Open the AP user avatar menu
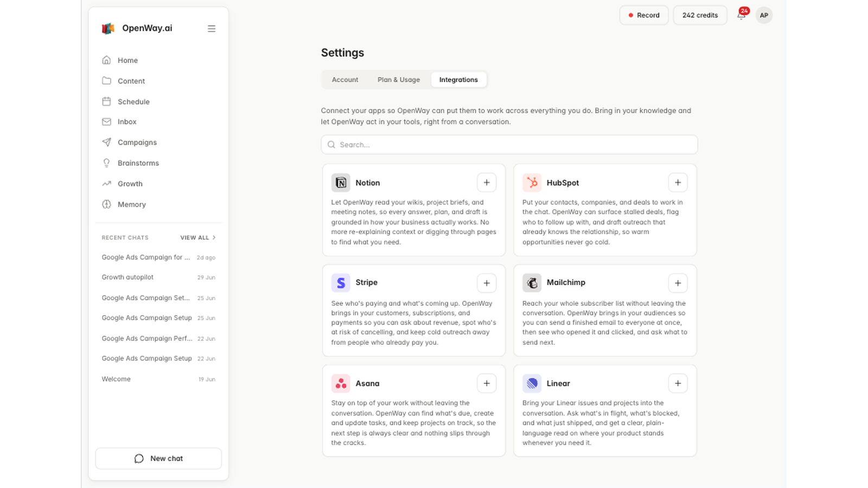The image size is (868, 488). click(764, 15)
